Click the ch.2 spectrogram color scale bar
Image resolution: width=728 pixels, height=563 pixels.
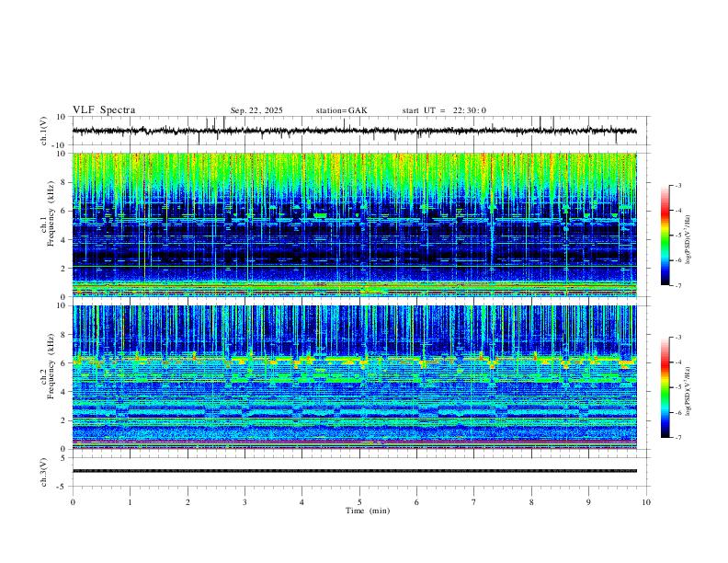665,387
